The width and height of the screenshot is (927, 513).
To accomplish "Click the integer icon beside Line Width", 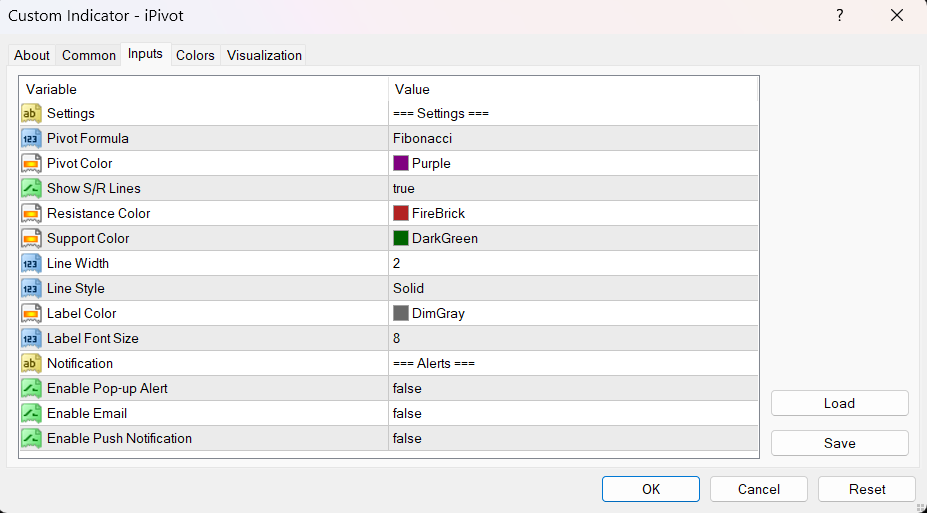I will [31, 264].
